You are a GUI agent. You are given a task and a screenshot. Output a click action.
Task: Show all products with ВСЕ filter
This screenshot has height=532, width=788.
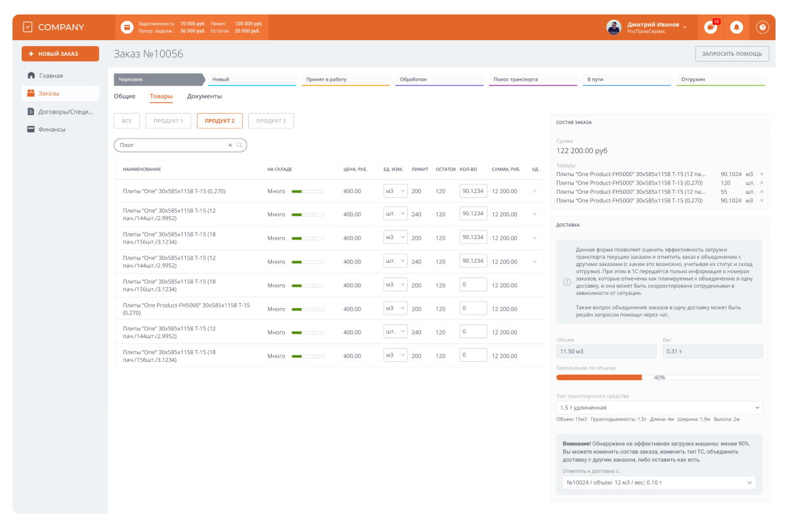pyautogui.click(x=127, y=121)
